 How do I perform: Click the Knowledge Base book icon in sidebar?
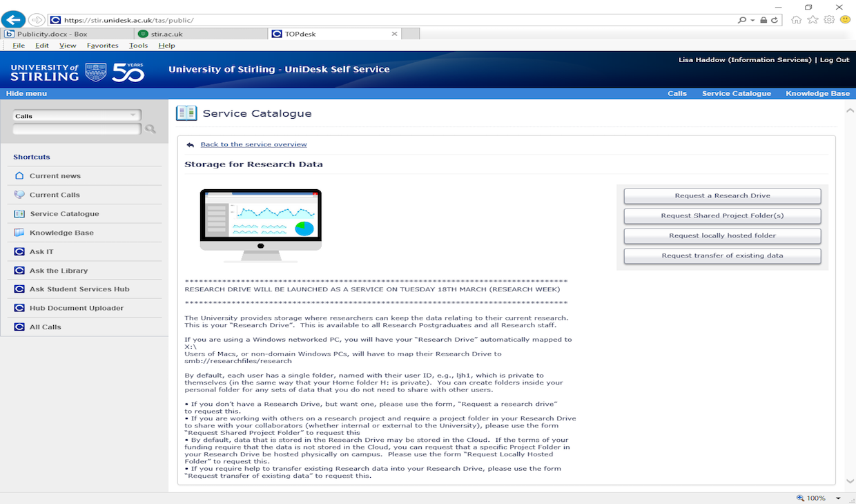click(x=19, y=233)
